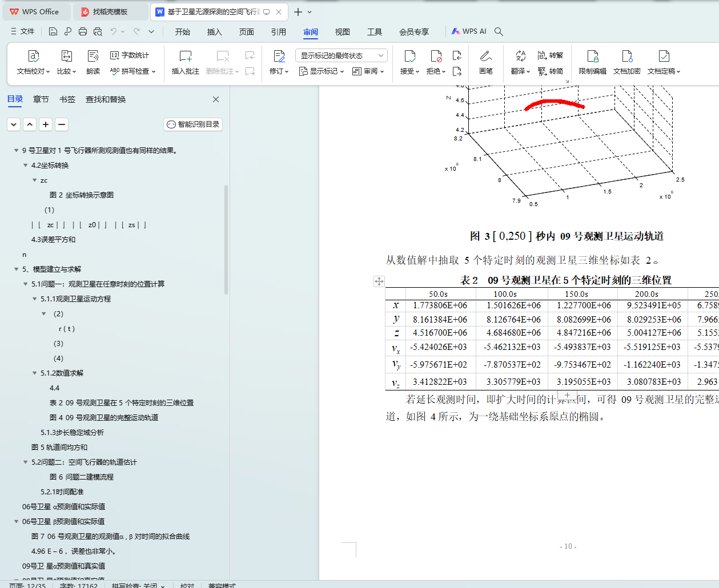The image size is (719, 588).
Task: Click the expand-all down chevron button
Action: (14, 124)
